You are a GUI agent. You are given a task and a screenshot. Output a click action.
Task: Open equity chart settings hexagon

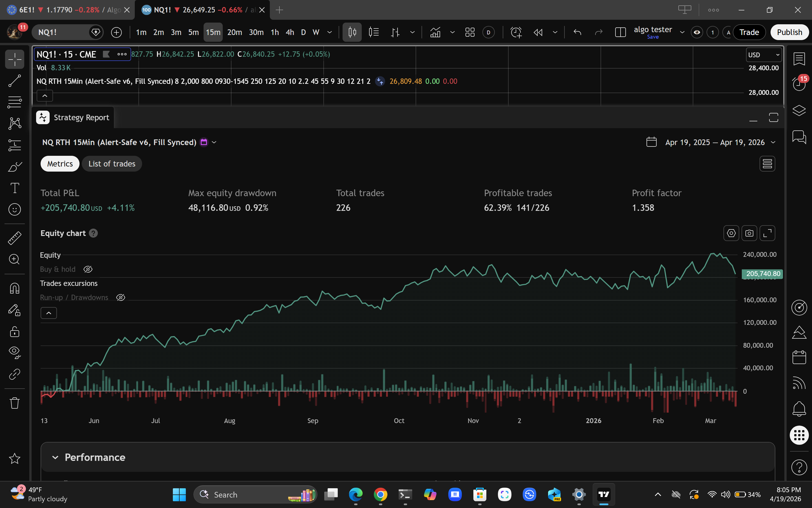click(731, 233)
